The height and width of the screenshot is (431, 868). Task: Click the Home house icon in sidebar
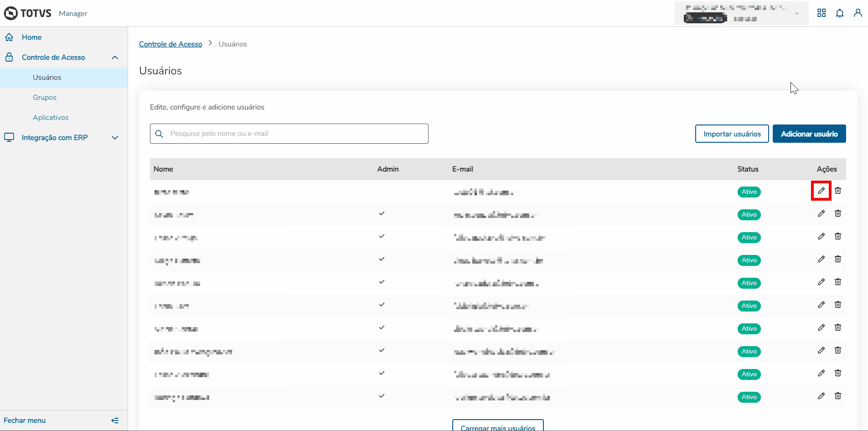[9, 37]
